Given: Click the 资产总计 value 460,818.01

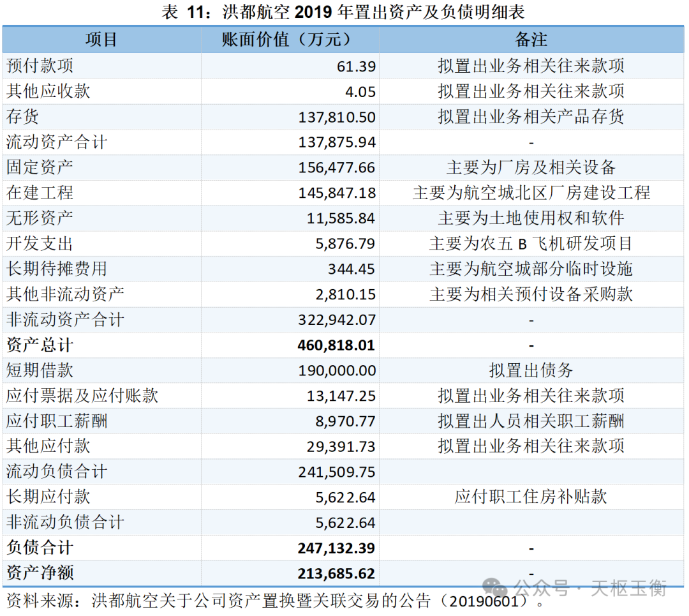Looking at the screenshot, I should (336, 345).
